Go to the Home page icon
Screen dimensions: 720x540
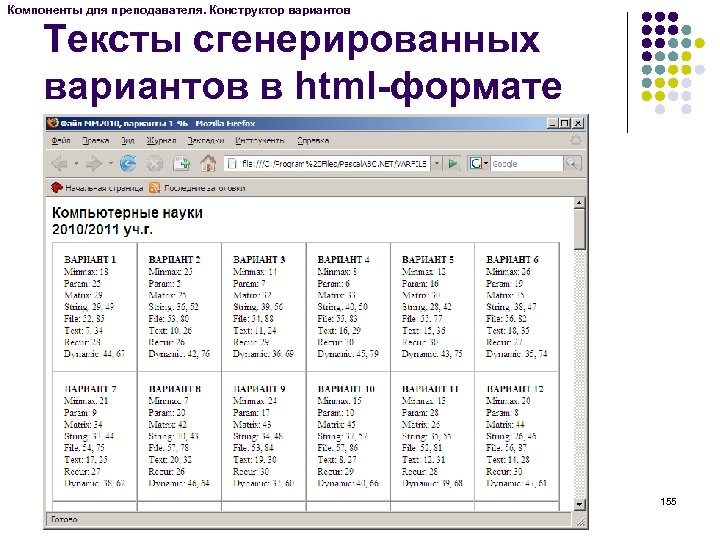tap(208, 163)
